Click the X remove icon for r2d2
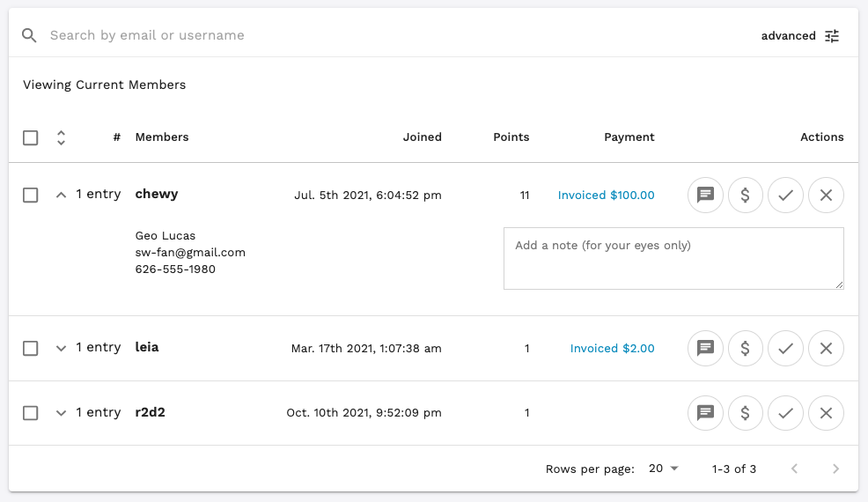This screenshot has height=502, width=868. [826, 412]
